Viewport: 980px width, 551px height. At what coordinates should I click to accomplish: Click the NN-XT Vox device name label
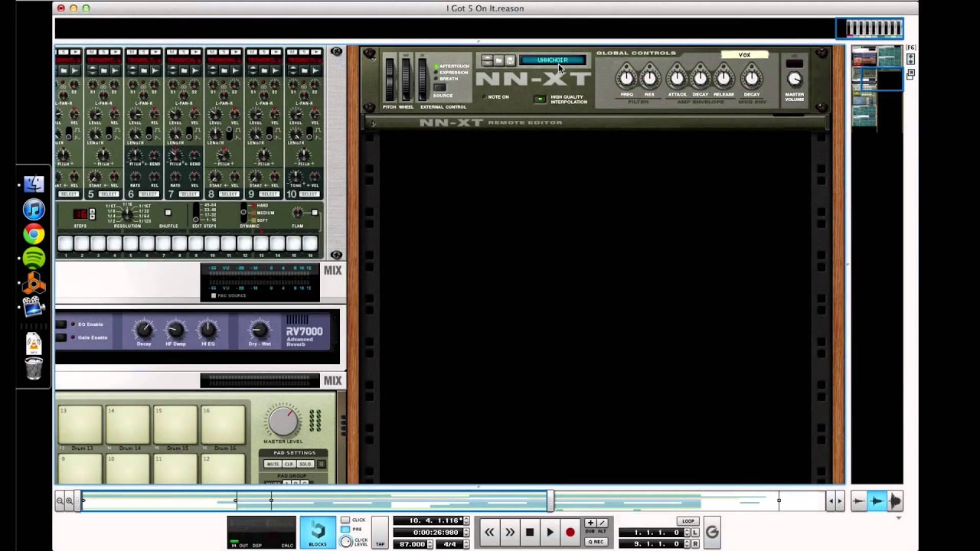click(744, 55)
